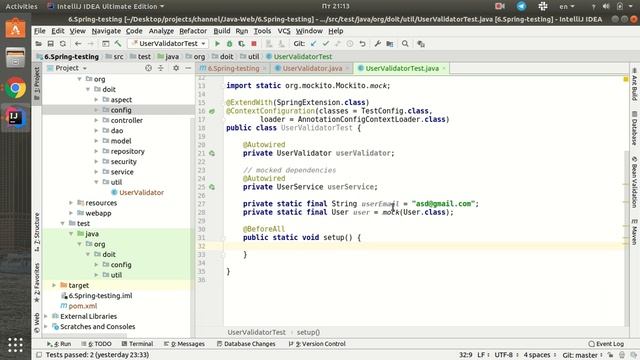Viewport: 640px width, 360px height.
Task: Open the Event Log
Action: tap(606, 344)
